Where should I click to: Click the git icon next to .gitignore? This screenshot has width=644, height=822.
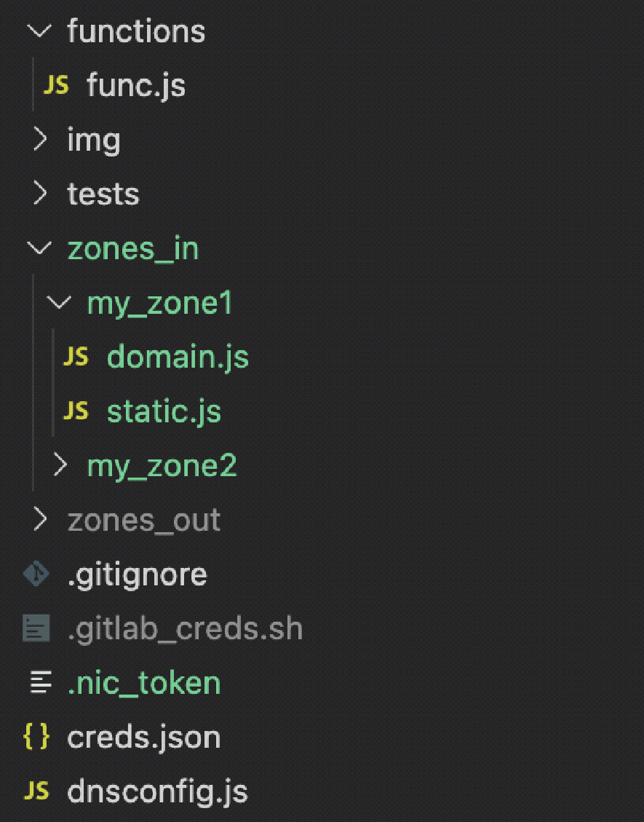pos(36,574)
